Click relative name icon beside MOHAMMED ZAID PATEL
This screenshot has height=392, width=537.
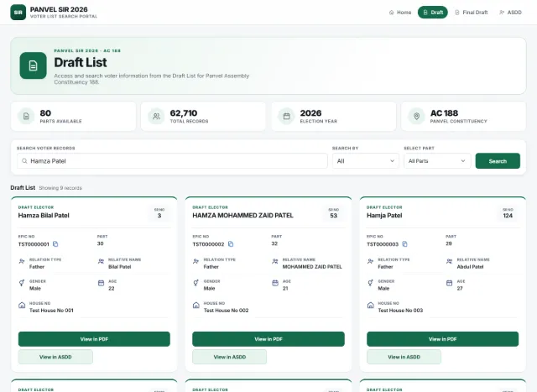tap(275, 261)
